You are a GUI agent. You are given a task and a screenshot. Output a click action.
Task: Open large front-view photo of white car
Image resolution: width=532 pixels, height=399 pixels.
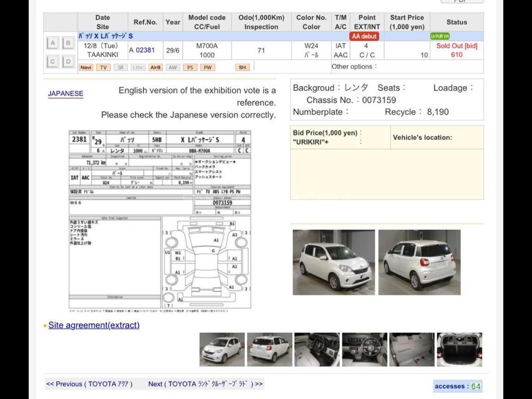334,262
